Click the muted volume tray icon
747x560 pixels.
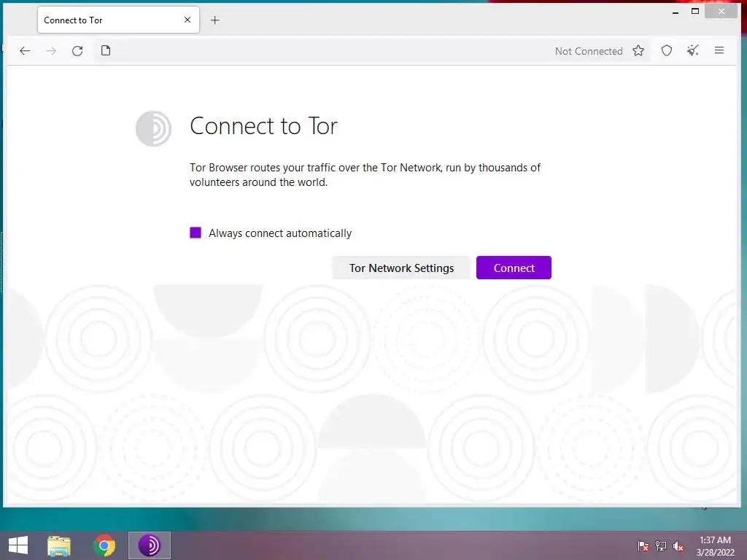tap(678, 545)
